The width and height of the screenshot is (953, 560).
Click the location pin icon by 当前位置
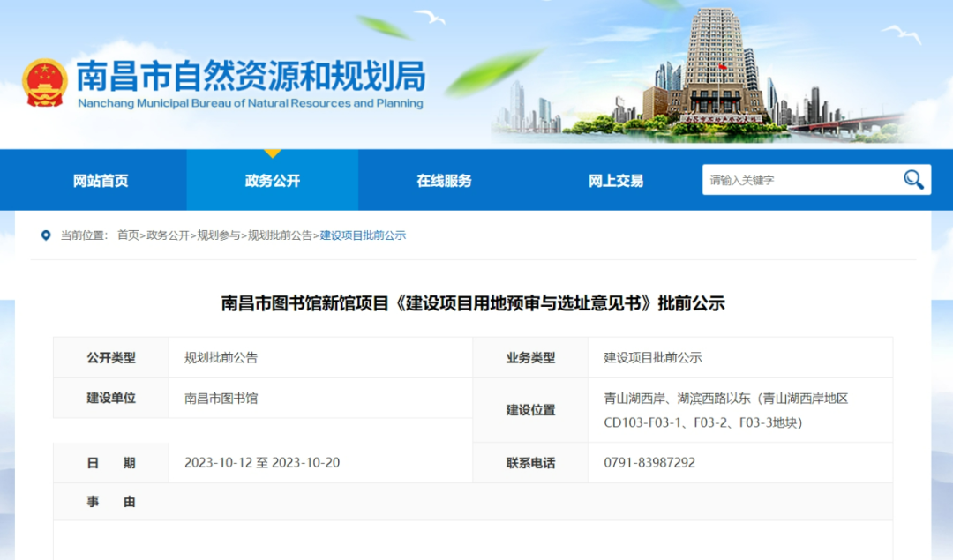click(x=46, y=235)
